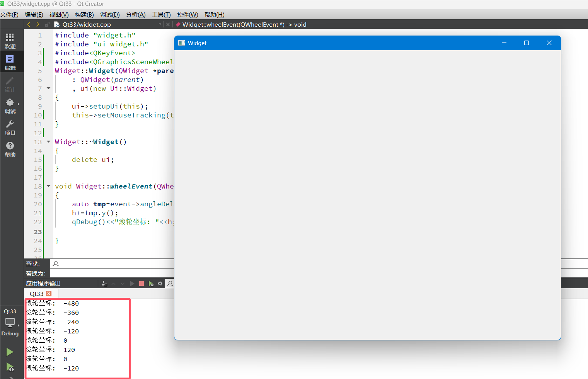
Task: Open the 构建(B) menu
Action: pyautogui.click(x=84, y=15)
